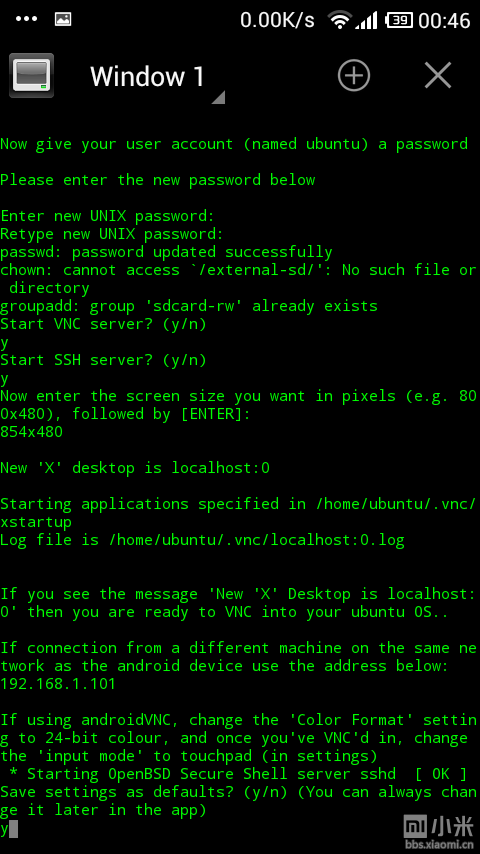Image resolution: width=480 pixels, height=854 pixels.
Task: Tap the 00:46 clock in status bar
Action: pyautogui.click(x=445, y=21)
